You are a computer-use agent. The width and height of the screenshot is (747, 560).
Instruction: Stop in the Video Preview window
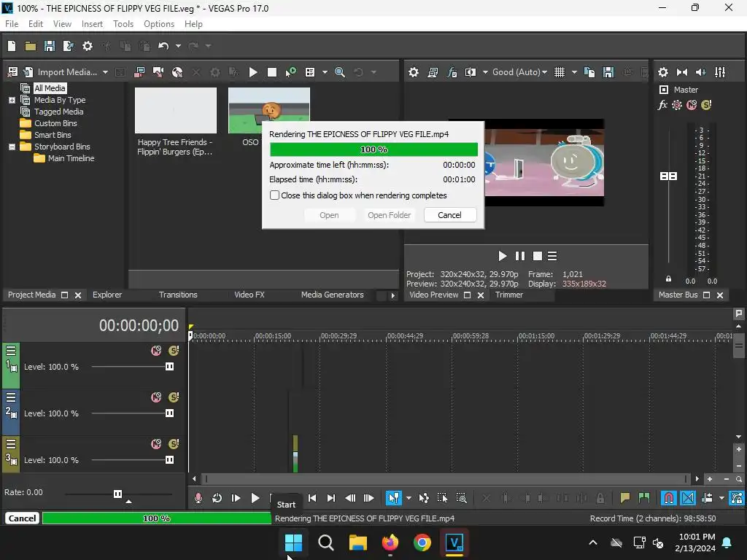pos(538,256)
